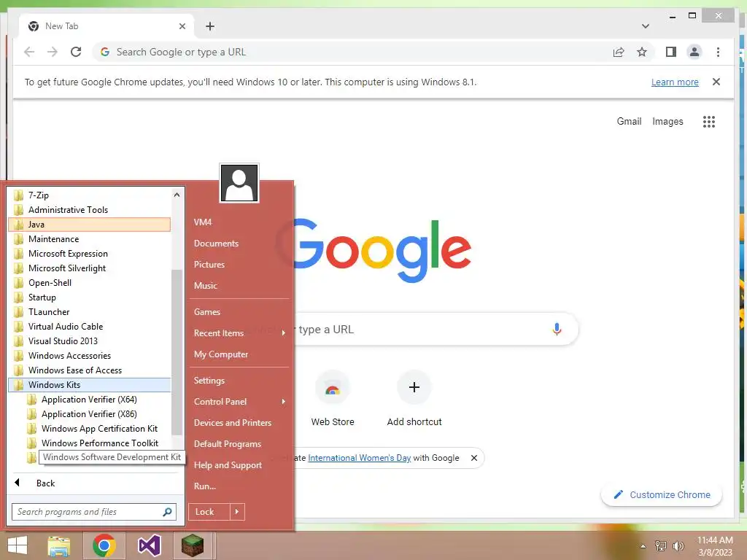Viewport: 747px width, 560px height.
Task: Open the network icon in the tray
Action: tap(661, 546)
